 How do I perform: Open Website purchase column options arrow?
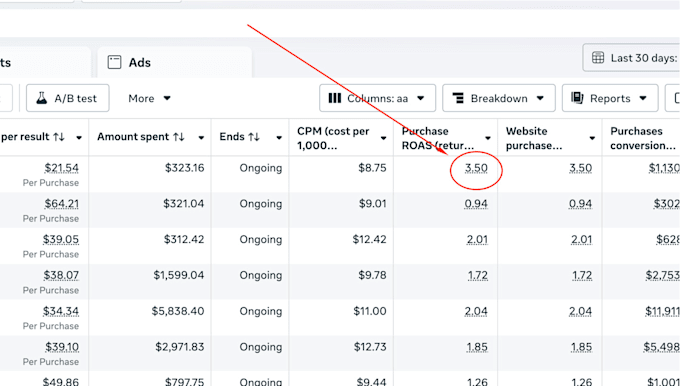[592, 138]
